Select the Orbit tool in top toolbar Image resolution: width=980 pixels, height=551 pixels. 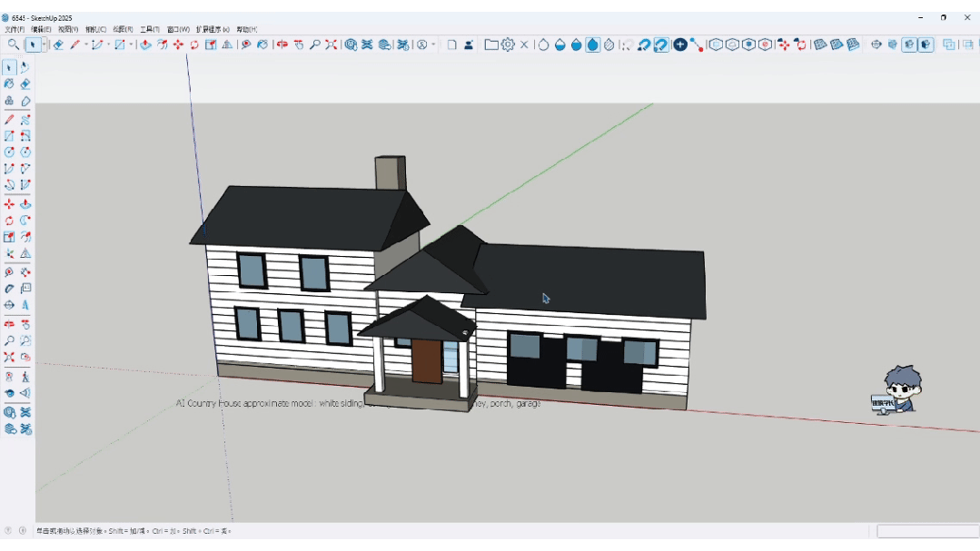[x=282, y=45]
